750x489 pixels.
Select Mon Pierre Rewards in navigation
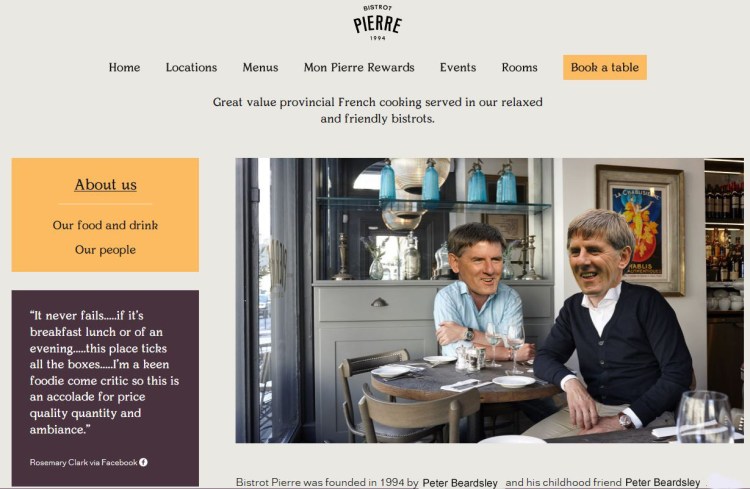coord(359,67)
